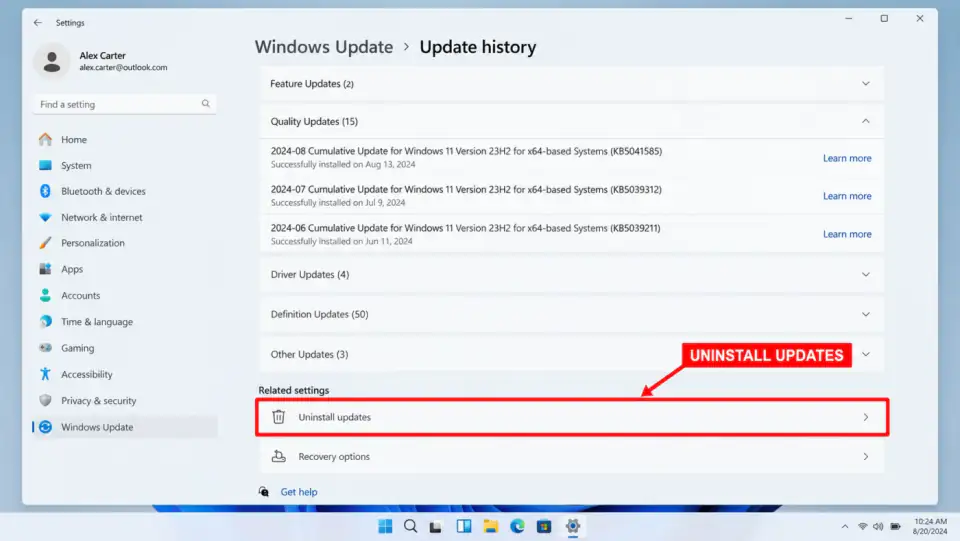The image size is (960, 541).
Task: Click the Widgets panel icon on taskbar
Action: click(x=464, y=526)
